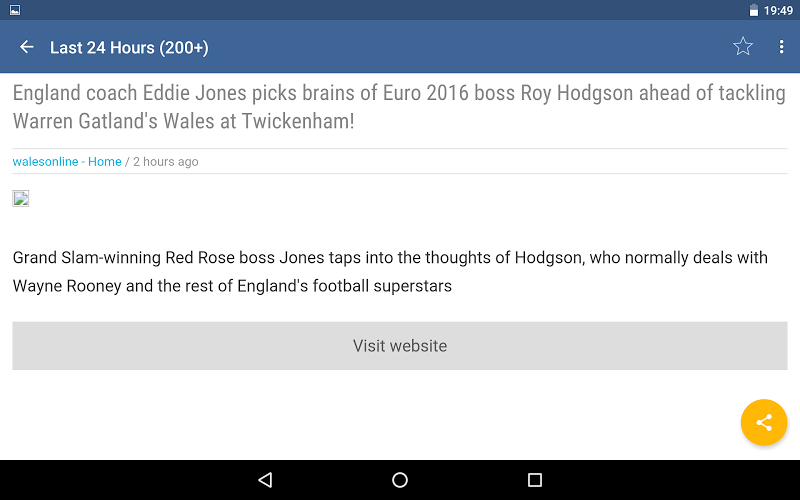Tap the broken image placeholder thumbnail

coord(21,198)
